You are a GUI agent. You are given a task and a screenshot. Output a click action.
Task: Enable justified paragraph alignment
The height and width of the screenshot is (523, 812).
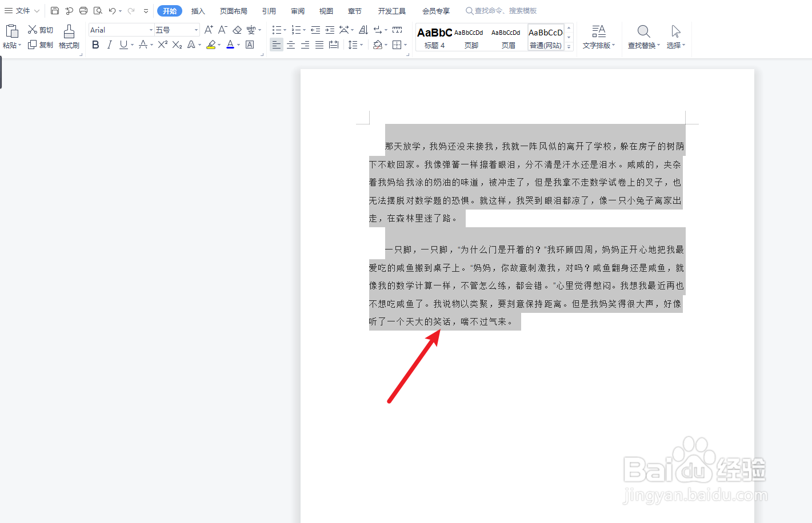pos(319,45)
